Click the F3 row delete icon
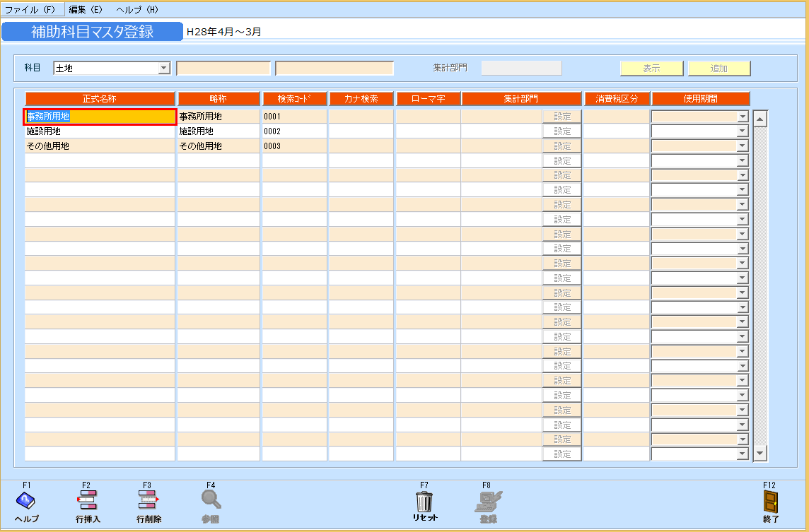Image resolution: width=809 pixels, height=532 pixels. click(149, 501)
